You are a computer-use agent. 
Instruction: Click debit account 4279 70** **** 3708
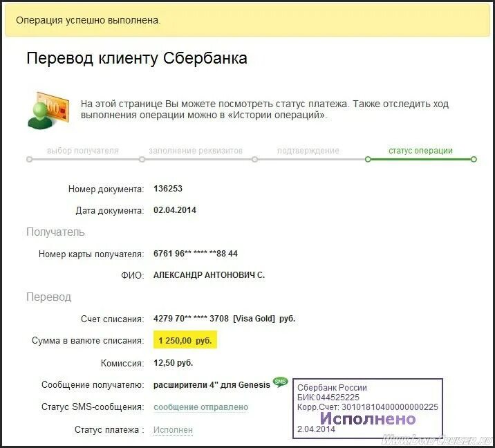191,318
